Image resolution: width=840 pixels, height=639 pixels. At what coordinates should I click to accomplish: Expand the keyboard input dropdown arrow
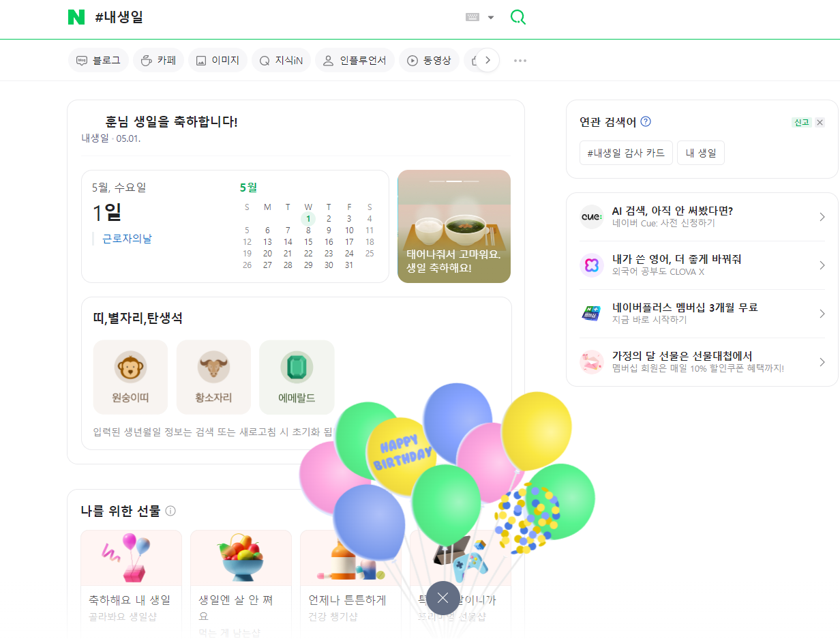[491, 18]
